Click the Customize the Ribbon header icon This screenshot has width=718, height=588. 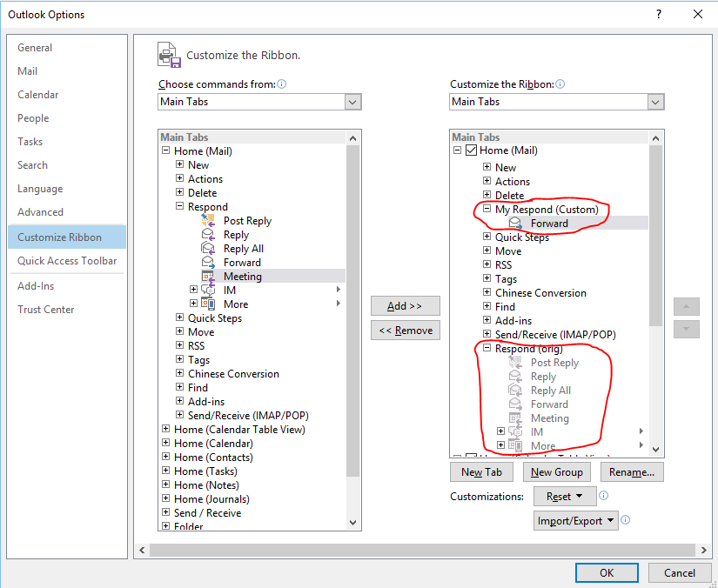coord(169,55)
